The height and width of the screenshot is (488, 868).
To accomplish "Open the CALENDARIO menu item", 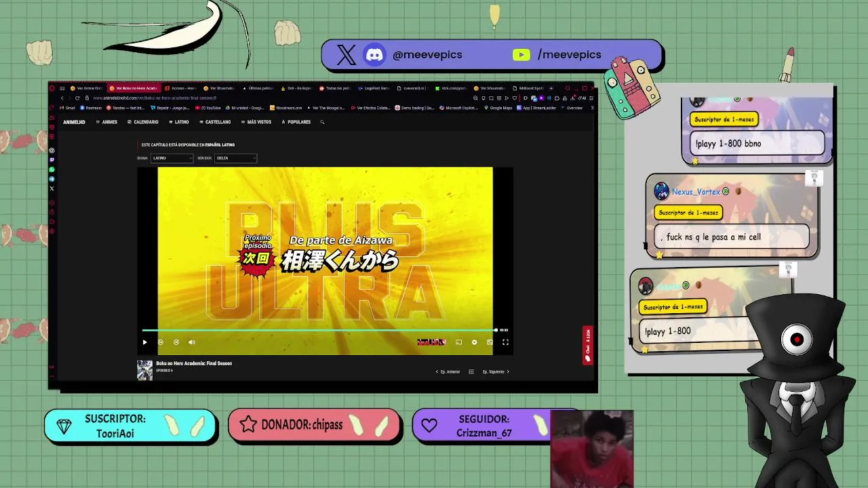I will [x=143, y=122].
